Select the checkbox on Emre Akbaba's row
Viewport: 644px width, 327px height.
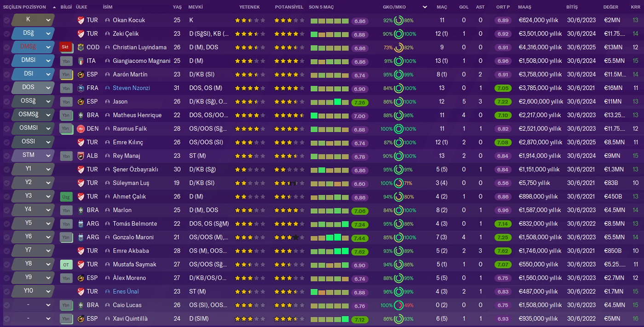[x=6, y=251]
